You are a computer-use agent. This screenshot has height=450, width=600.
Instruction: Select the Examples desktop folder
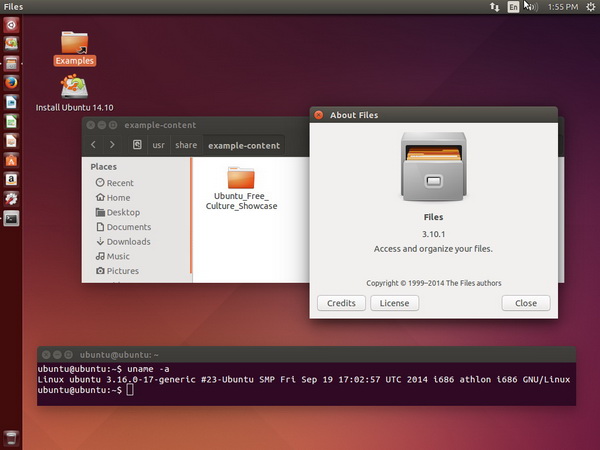point(75,43)
